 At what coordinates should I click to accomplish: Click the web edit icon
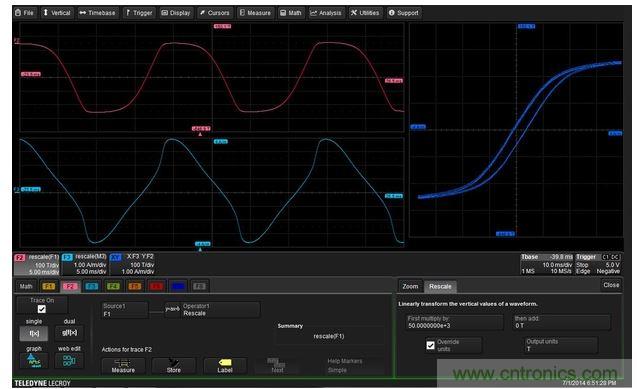pyautogui.click(x=69, y=361)
